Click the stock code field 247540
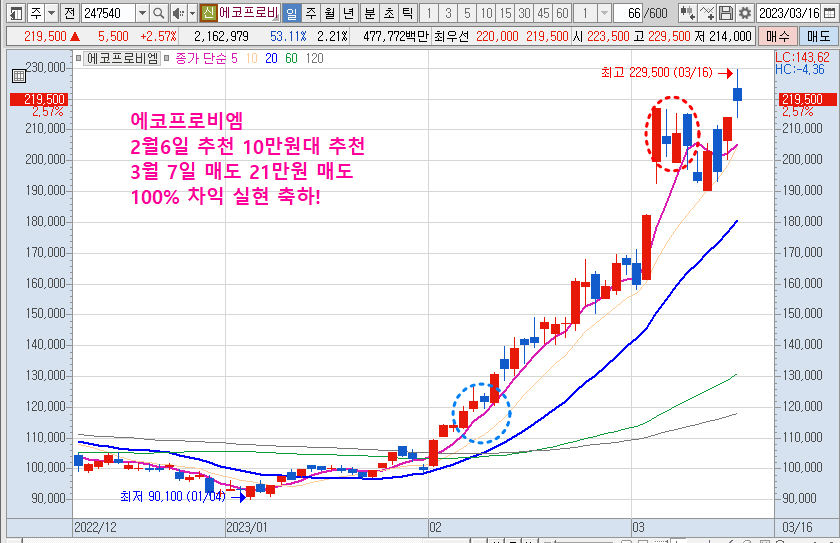Image resolution: width=840 pixels, height=543 pixels. click(x=107, y=13)
